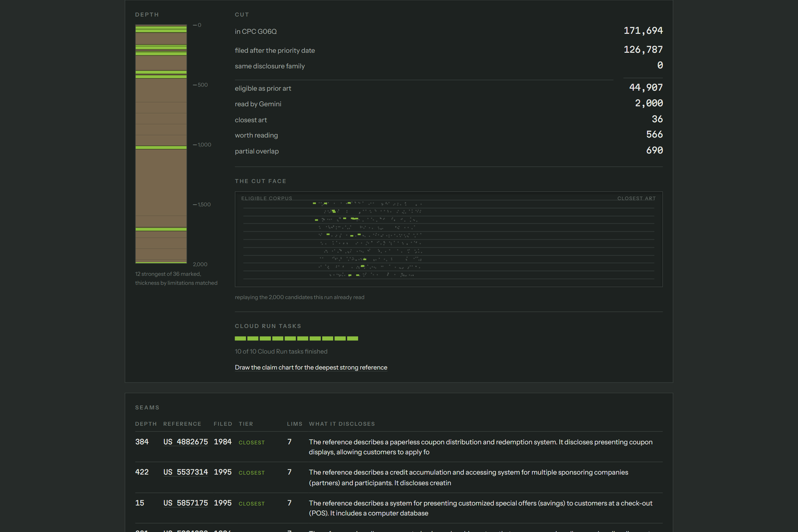Click the DEPTH column header in Seams table
Viewport: 798px width, 532px height.
coord(146,424)
